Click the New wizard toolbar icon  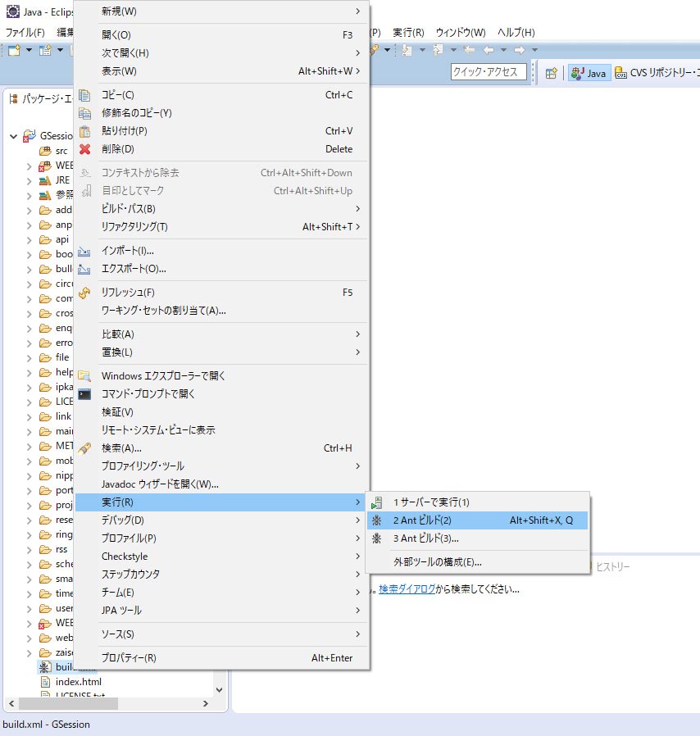pyautogui.click(x=15, y=50)
